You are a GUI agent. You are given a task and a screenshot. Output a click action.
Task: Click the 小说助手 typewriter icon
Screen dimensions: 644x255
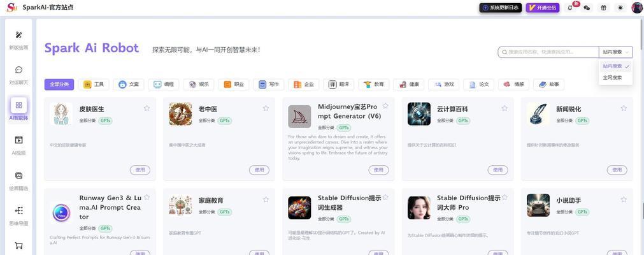tap(538, 205)
